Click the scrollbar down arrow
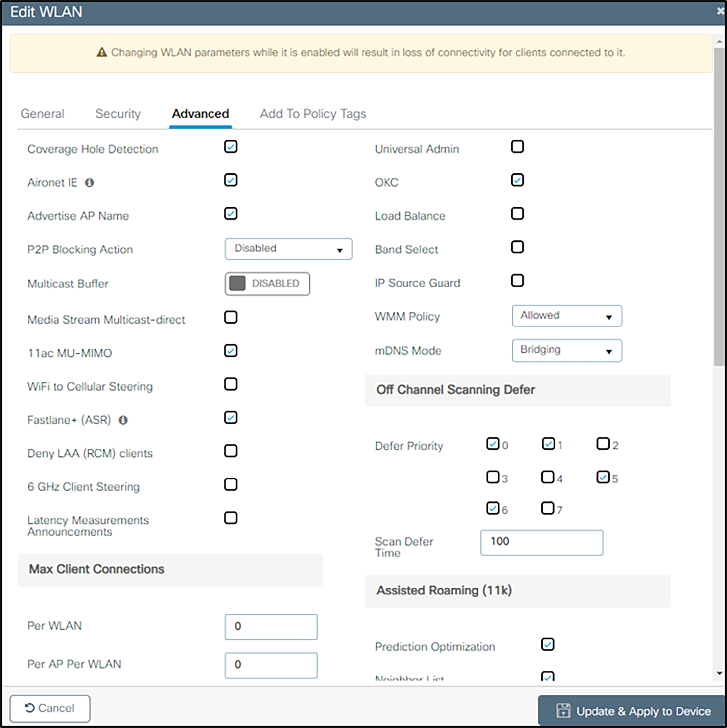The height and width of the screenshot is (728, 727). [719, 673]
